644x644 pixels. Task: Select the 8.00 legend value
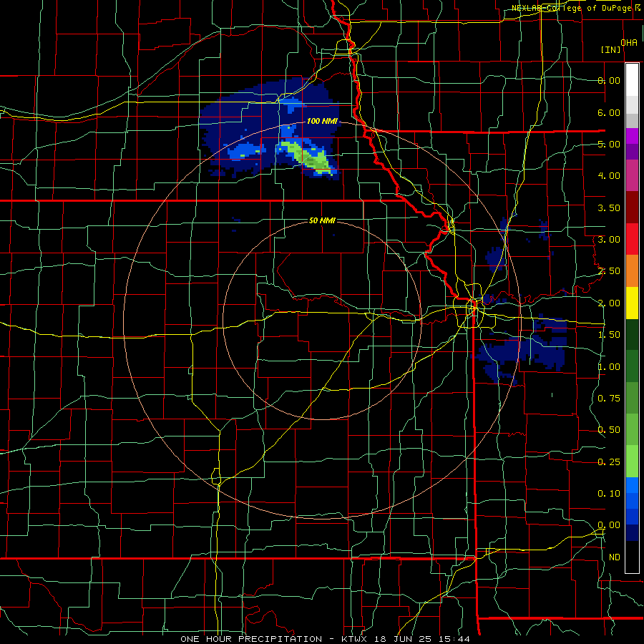pos(609,80)
